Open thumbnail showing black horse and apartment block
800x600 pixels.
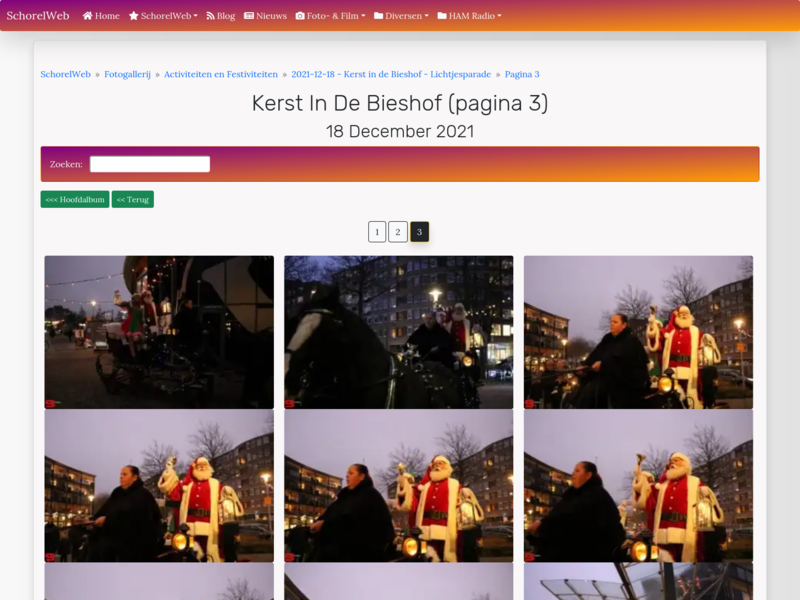pyautogui.click(x=398, y=332)
